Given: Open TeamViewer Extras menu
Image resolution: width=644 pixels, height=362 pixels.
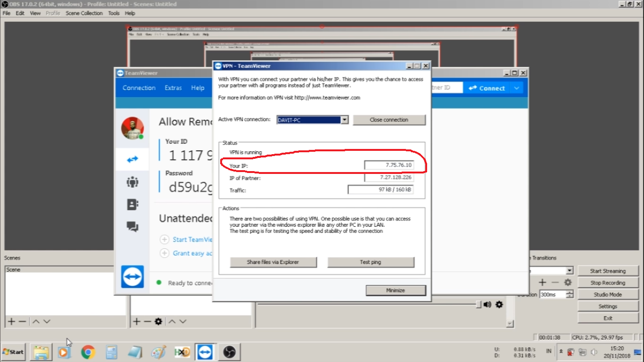Looking at the screenshot, I should point(173,88).
